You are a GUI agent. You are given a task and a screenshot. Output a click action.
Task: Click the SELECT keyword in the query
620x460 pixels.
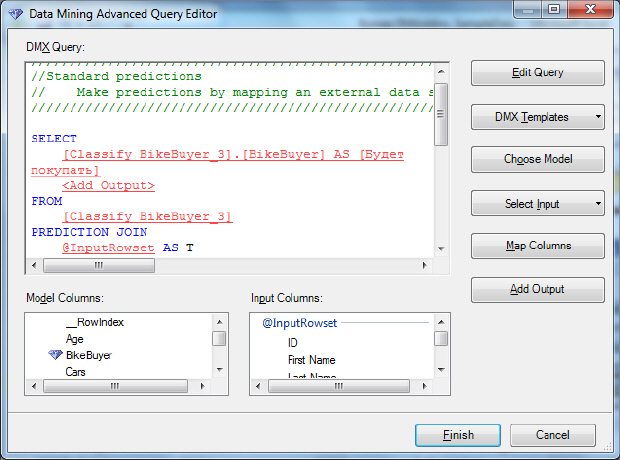click(54, 139)
